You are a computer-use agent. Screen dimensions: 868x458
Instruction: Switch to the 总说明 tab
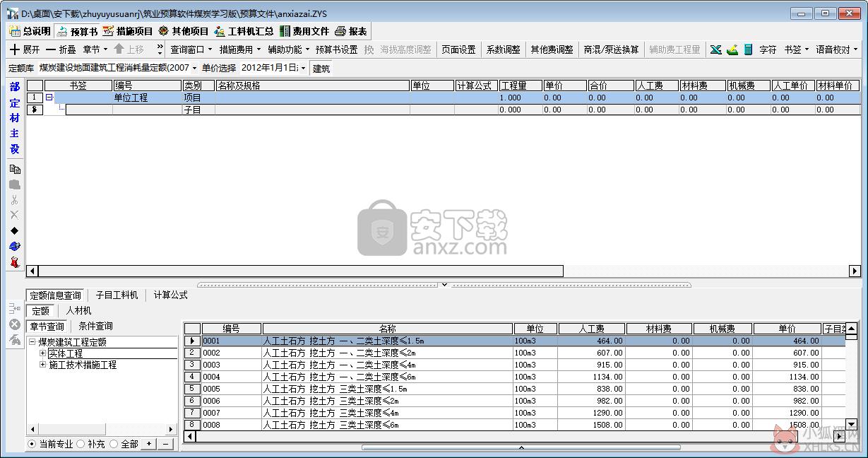coord(30,31)
